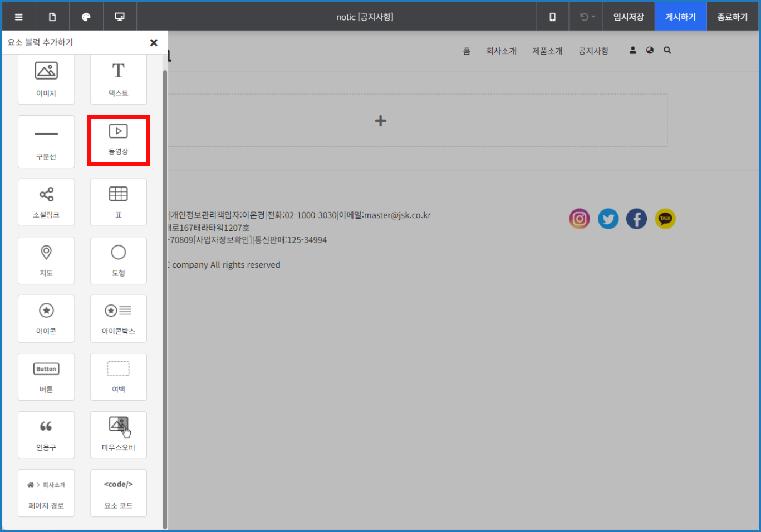Select the 동영상 video block

(119, 140)
